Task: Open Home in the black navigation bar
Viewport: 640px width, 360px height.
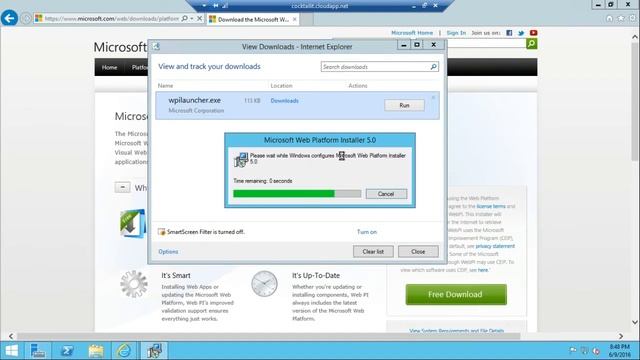Action: (x=109, y=67)
